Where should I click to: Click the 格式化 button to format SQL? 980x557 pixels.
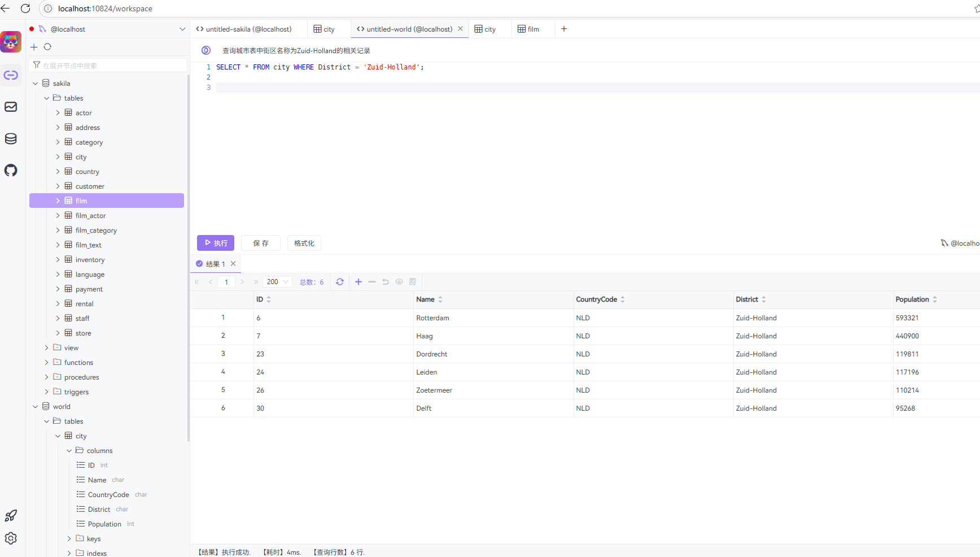click(304, 243)
